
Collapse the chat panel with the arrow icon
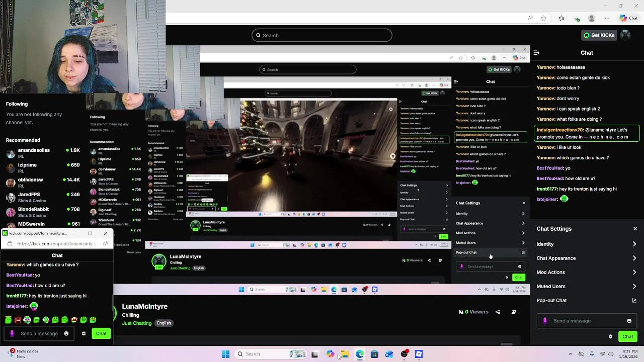pos(536,52)
